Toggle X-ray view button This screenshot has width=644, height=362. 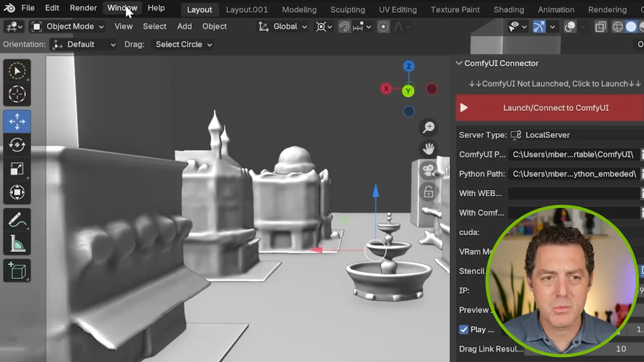click(x=600, y=27)
